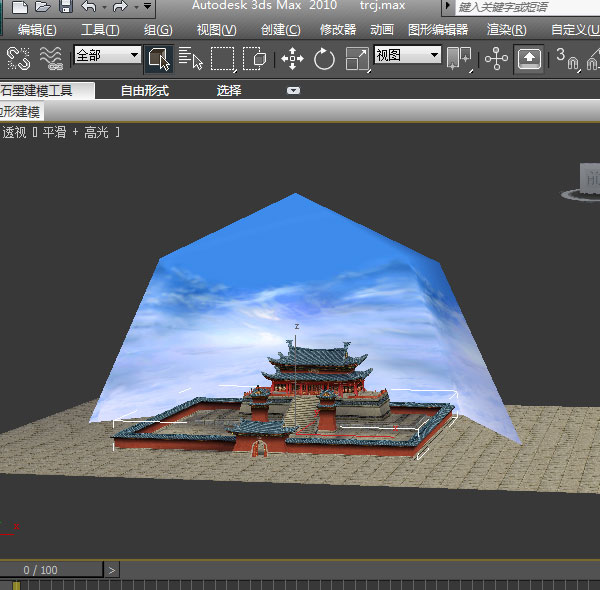
Task: Open the 编辑(E) menu
Action: (x=37, y=30)
